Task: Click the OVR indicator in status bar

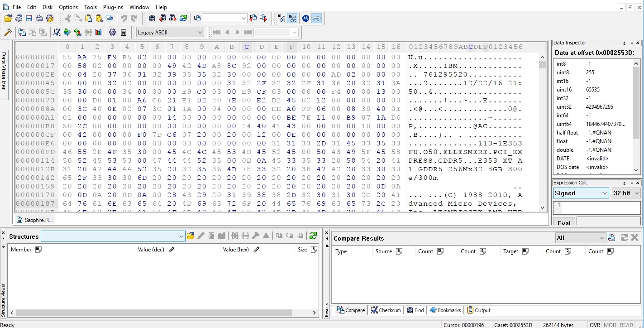Action: [595, 325]
